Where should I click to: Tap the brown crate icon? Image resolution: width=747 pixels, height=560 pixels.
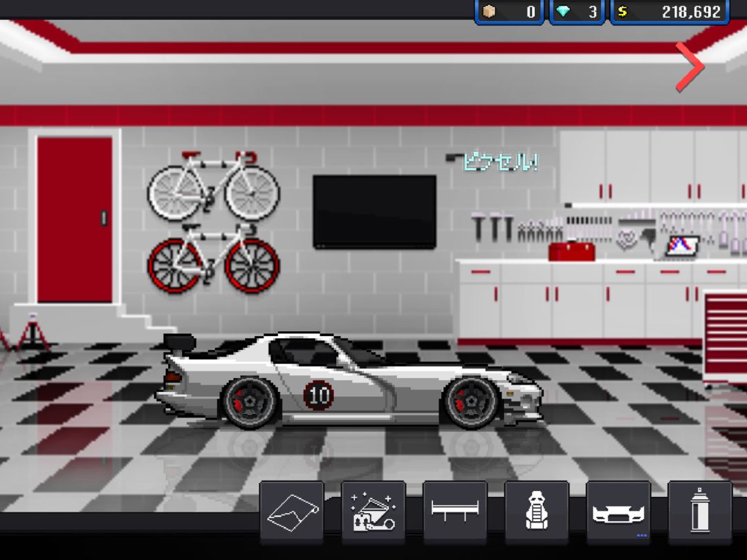click(489, 12)
